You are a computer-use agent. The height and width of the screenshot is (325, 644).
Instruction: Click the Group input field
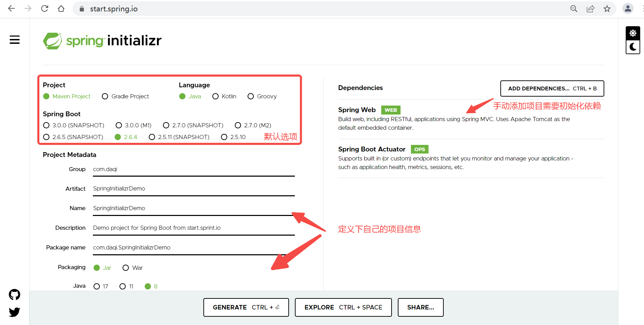pyautogui.click(x=194, y=169)
